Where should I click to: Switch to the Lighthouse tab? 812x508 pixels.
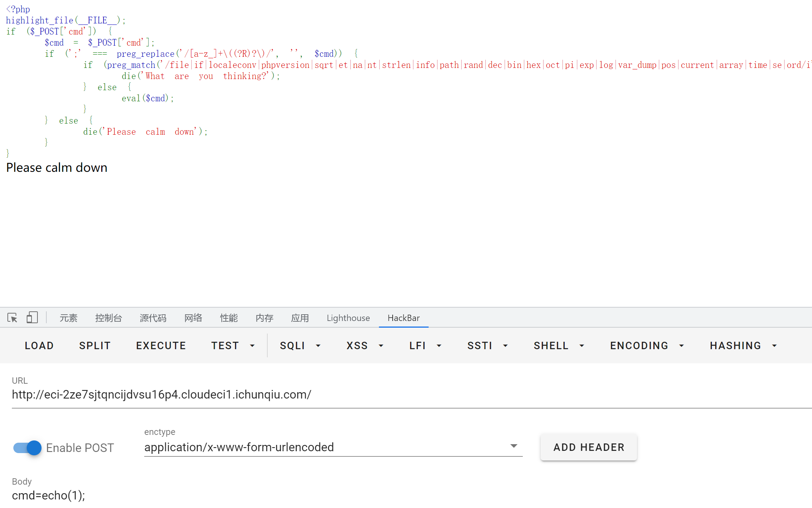(348, 318)
